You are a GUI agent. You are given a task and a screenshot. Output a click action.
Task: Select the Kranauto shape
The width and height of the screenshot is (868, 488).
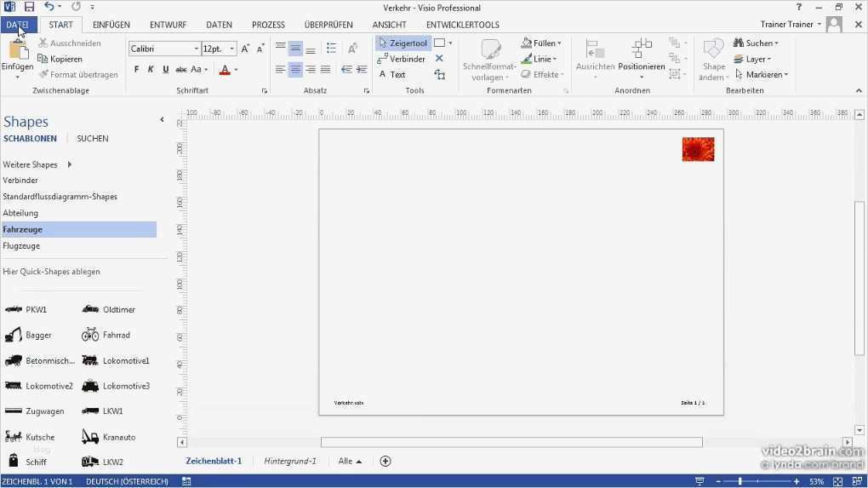[x=109, y=437]
